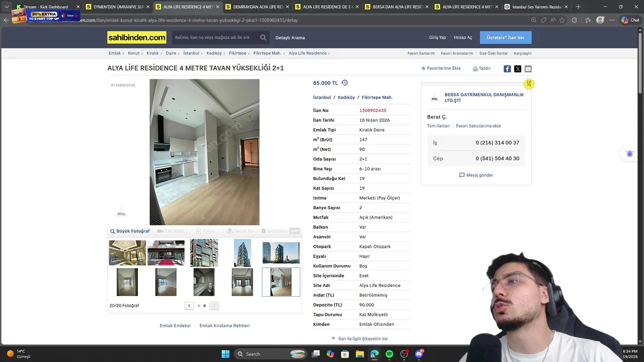The image size is (644, 362).
Task: Click İlan ile İlgili Şikayetim Var
Action: point(360,339)
